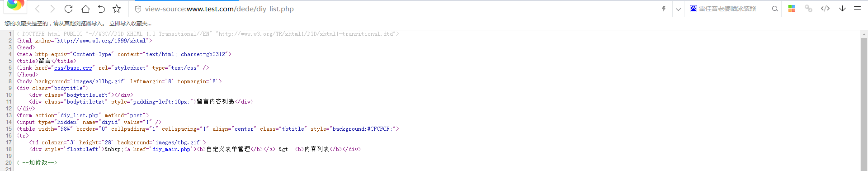
Task: Click the 加修改 comment on line 20
Action: click(x=37, y=163)
